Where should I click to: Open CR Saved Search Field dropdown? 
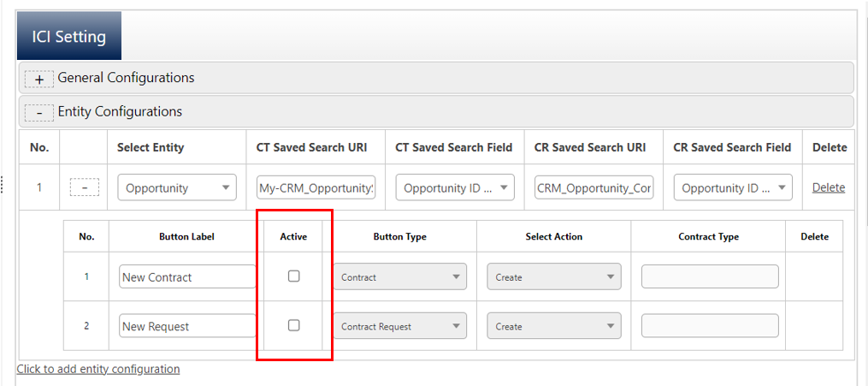coord(733,188)
